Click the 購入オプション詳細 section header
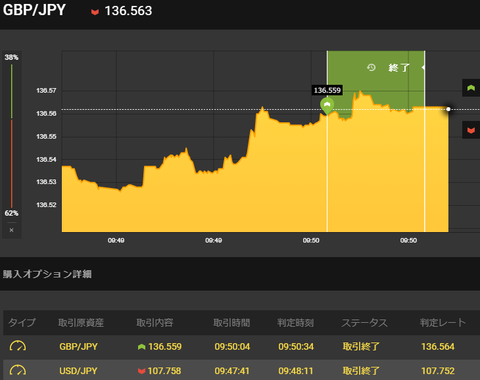 click(47, 274)
